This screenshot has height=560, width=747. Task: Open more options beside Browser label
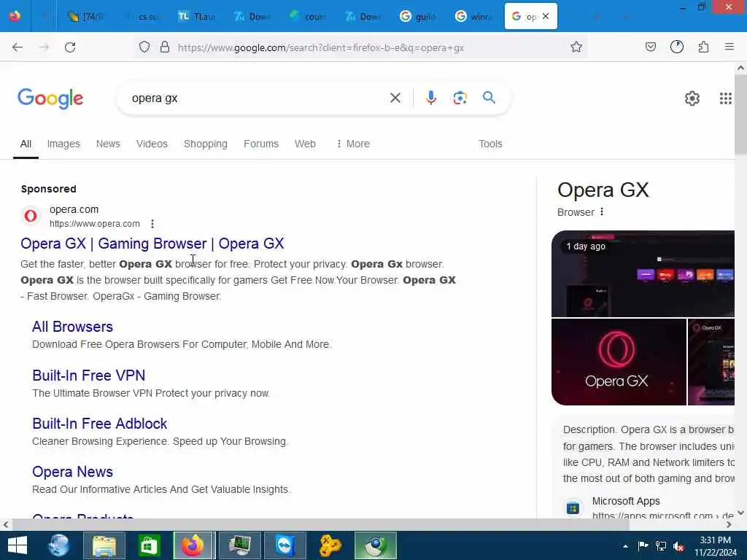coord(602,212)
